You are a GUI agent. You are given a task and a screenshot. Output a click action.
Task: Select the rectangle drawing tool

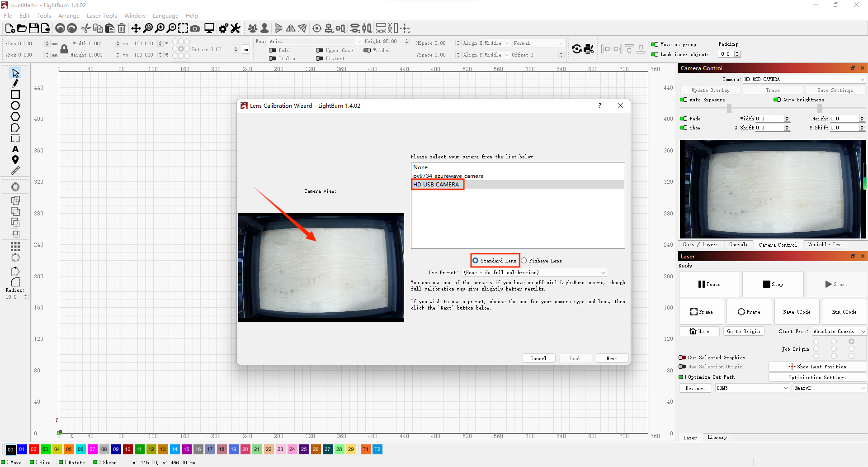(15, 95)
